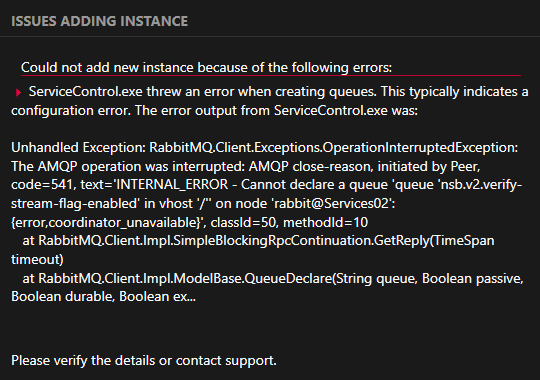Click 'ServiceControl.exe threw an error' text
The image size is (540, 380).
pos(132,92)
